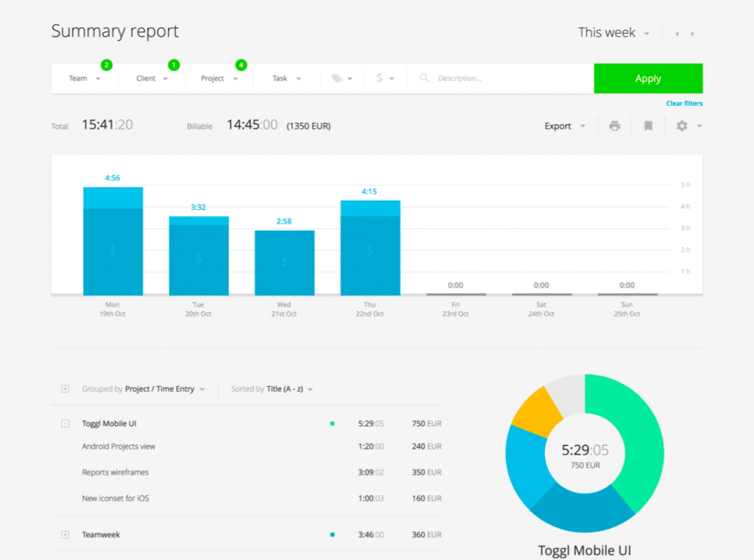Open the This week date range
754x560 pixels.
(613, 32)
